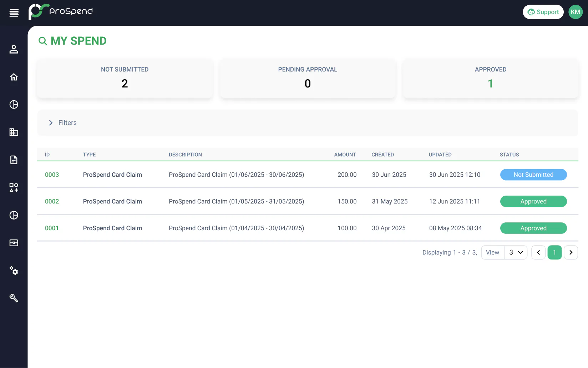Go to next page arrow
This screenshot has width=588, height=368.
click(x=571, y=252)
